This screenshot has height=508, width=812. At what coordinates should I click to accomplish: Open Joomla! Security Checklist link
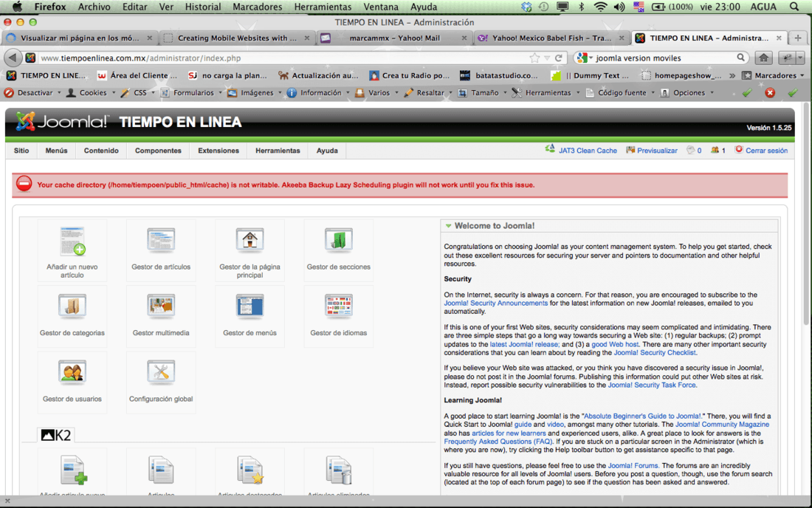[x=655, y=353]
